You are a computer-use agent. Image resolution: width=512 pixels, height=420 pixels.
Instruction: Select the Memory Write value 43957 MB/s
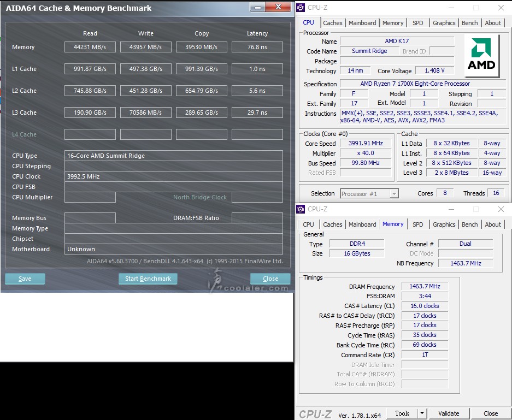146,47
